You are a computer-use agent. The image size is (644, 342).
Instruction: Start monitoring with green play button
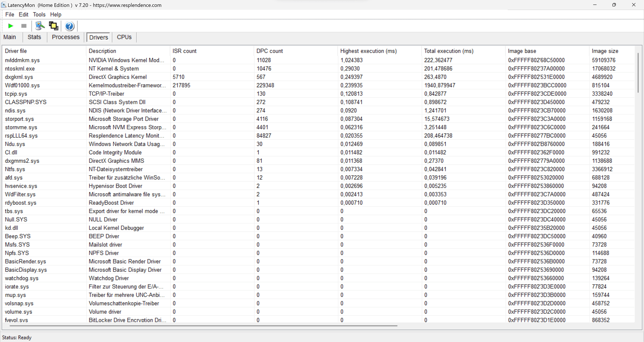click(11, 26)
